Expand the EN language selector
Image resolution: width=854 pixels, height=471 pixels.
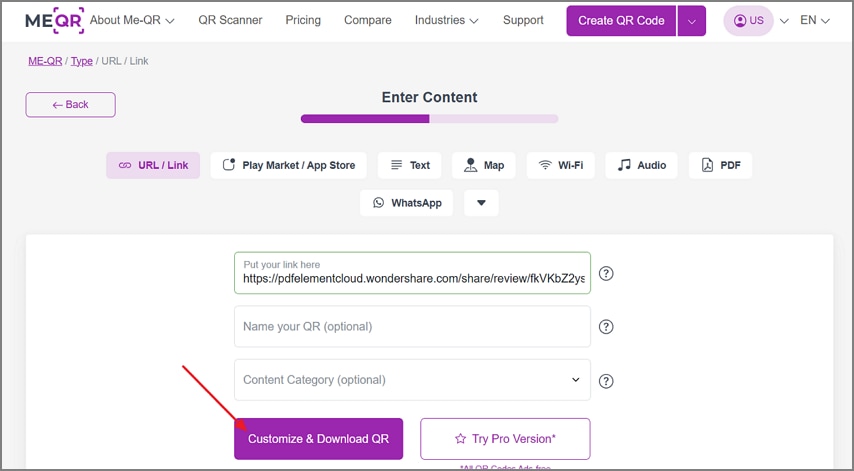tap(815, 21)
